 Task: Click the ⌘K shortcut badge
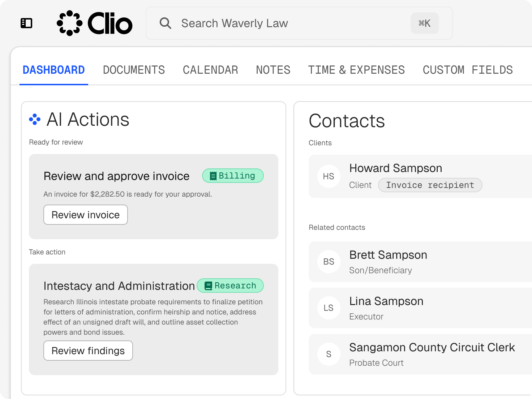click(x=425, y=23)
